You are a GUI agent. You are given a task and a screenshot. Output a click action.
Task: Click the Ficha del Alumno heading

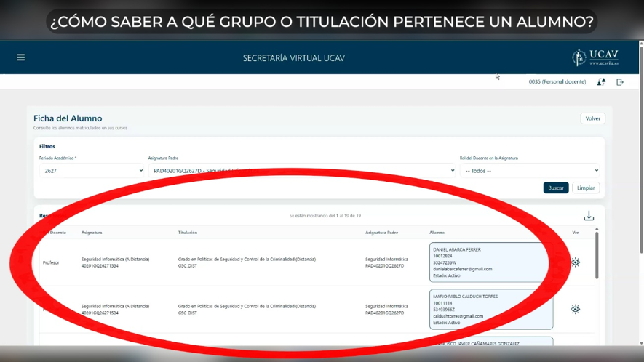pyautogui.click(x=68, y=118)
